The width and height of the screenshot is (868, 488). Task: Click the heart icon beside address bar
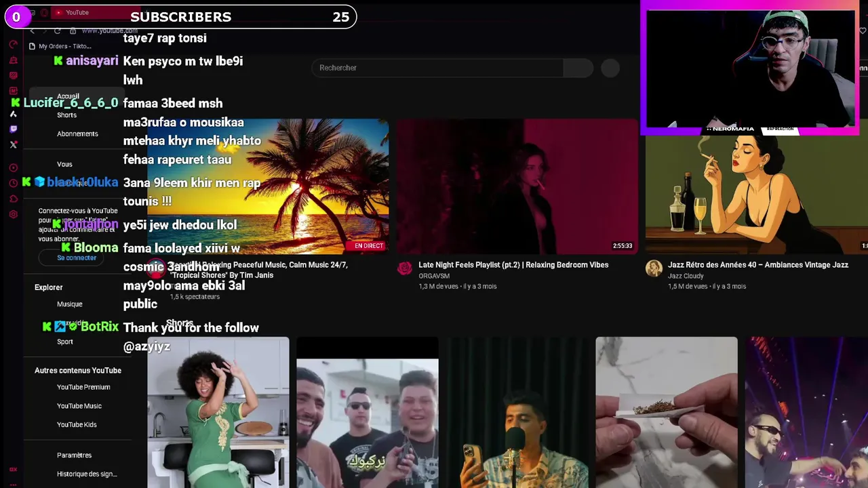point(863,30)
